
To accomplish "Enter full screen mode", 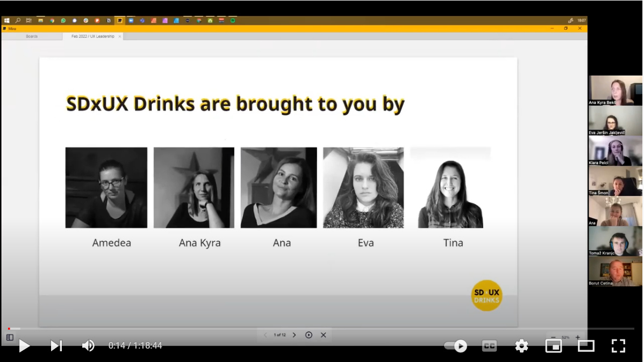I will [x=618, y=346].
